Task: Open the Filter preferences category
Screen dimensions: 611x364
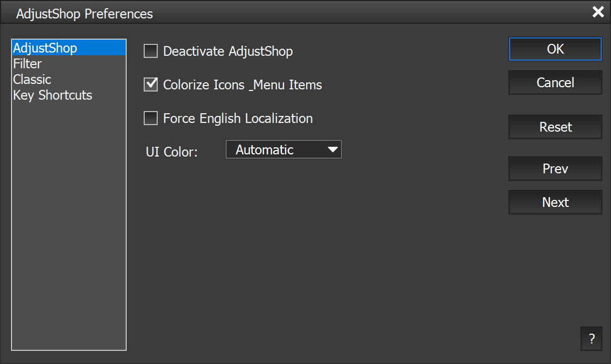Action: click(28, 64)
